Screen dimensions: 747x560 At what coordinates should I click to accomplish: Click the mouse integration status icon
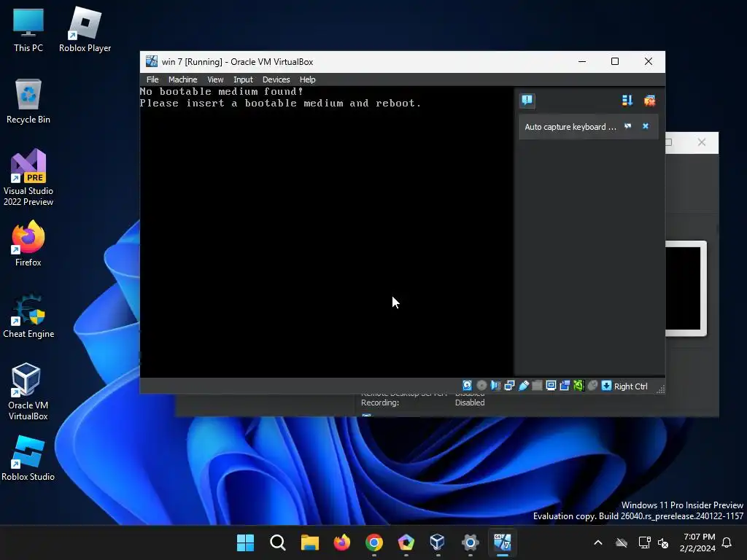[x=592, y=385]
